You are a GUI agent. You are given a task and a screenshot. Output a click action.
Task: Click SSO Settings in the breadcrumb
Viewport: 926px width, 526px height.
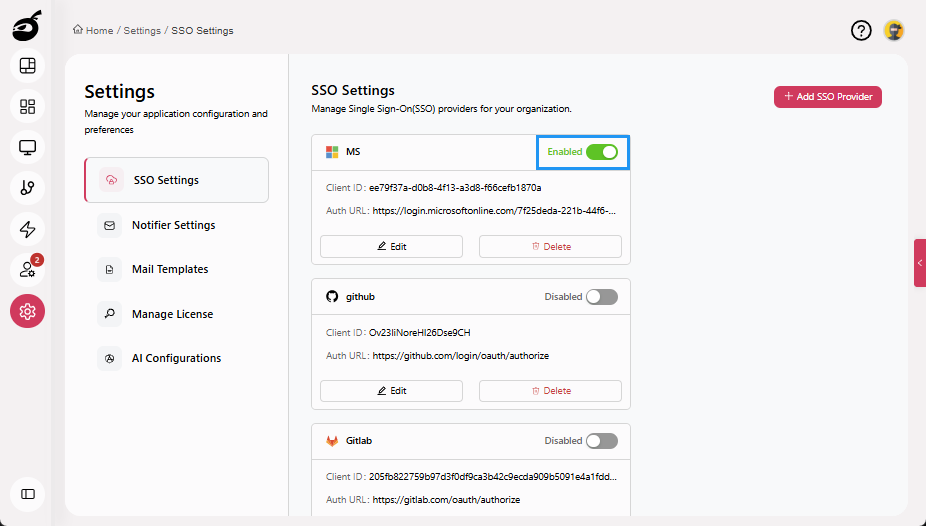click(202, 31)
